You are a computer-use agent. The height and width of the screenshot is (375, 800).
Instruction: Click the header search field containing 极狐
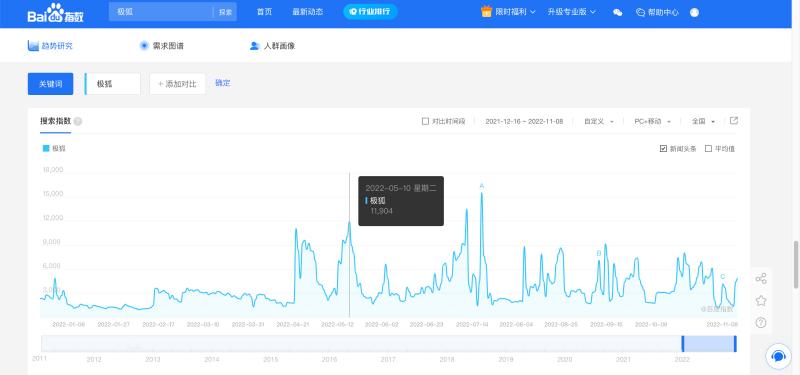tap(161, 12)
